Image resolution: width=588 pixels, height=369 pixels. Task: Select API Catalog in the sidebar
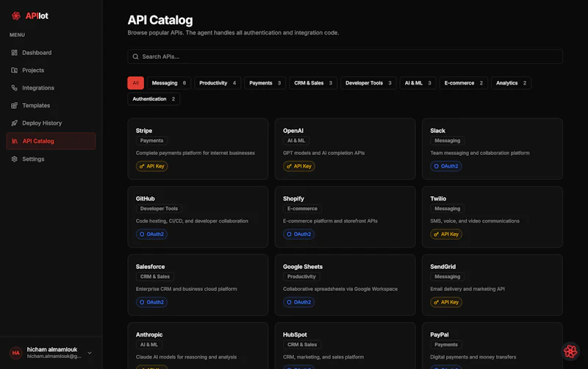click(x=51, y=141)
